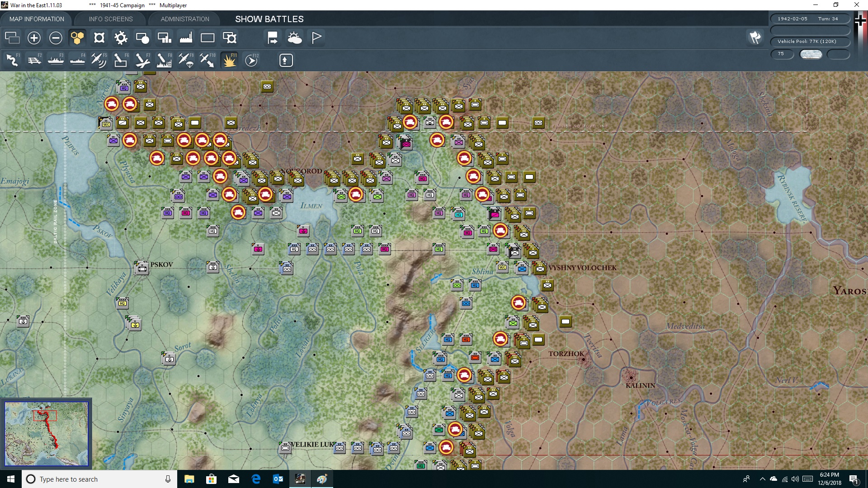Click the F12 end turn arrow icon
Viewport: 868px width, 488px height.
[x=251, y=60]
